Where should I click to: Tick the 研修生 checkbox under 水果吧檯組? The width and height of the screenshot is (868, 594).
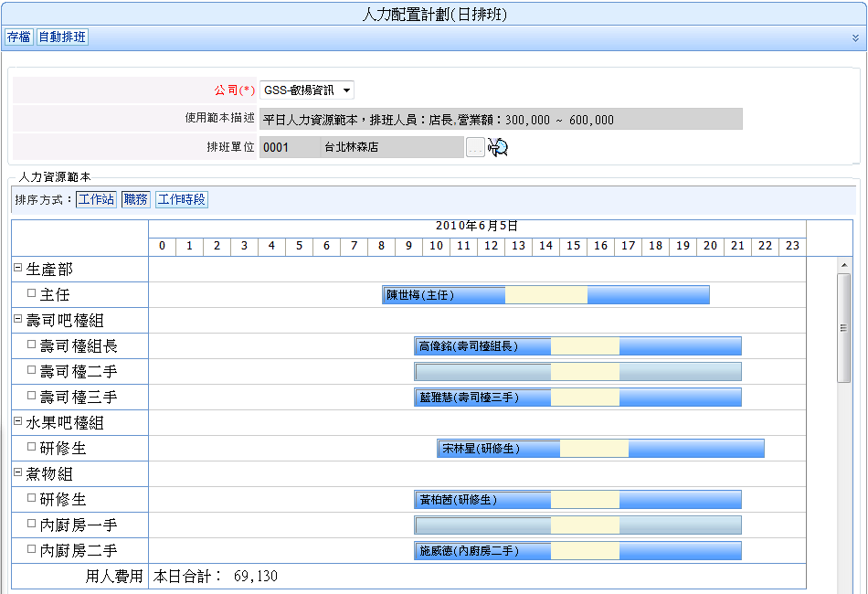click(x=32, y=448)
